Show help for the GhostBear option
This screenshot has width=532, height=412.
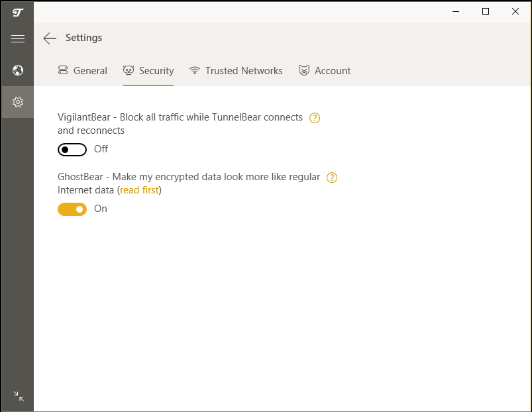pyautogui.click(x=332, y=178)
